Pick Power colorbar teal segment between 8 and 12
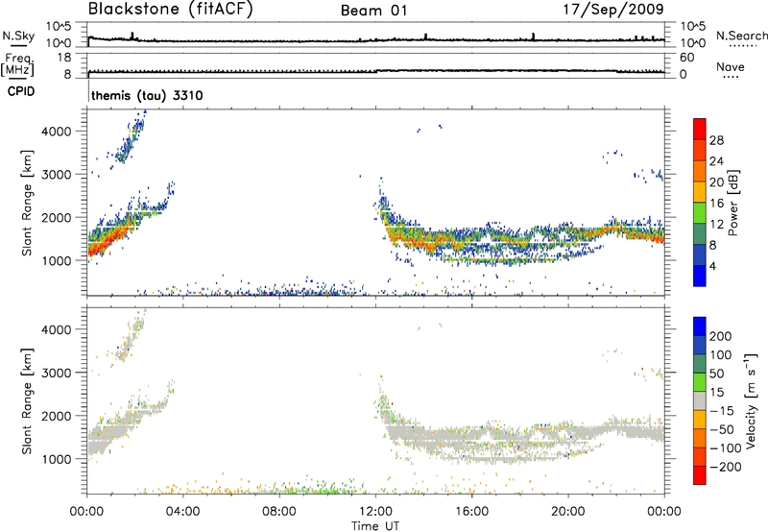Screen dimensions: 768x532 click(700, 234)
